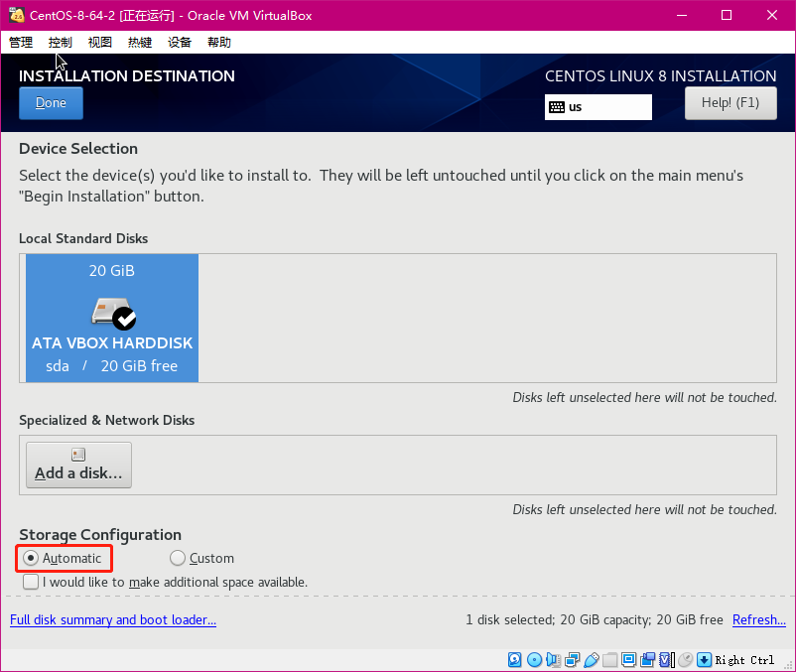Open the 热键 menu
796x672 pixels.
point(140,42)
